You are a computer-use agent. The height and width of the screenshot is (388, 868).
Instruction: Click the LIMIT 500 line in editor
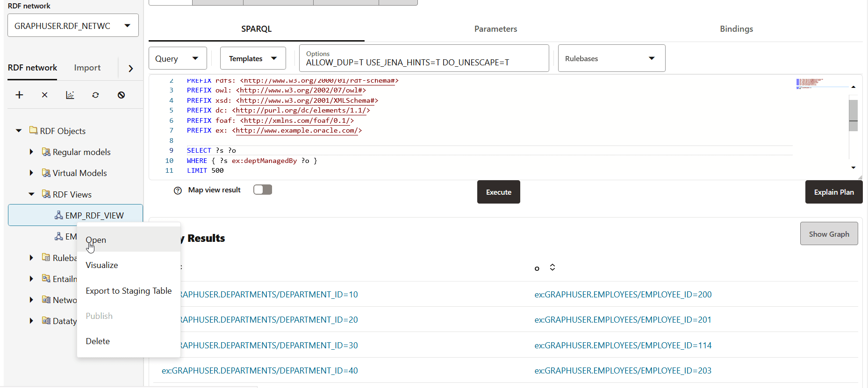(x=205, y=170)
